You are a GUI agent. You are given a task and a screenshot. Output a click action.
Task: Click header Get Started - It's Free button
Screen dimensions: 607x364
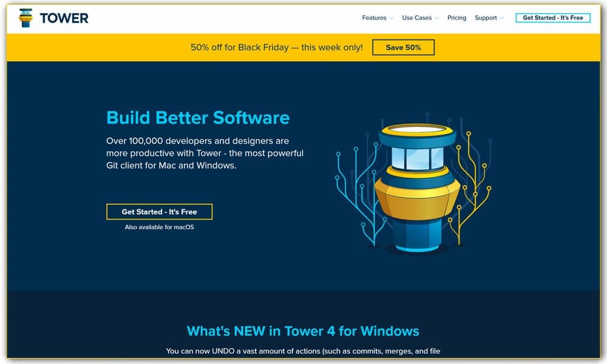tap(552, 18)
